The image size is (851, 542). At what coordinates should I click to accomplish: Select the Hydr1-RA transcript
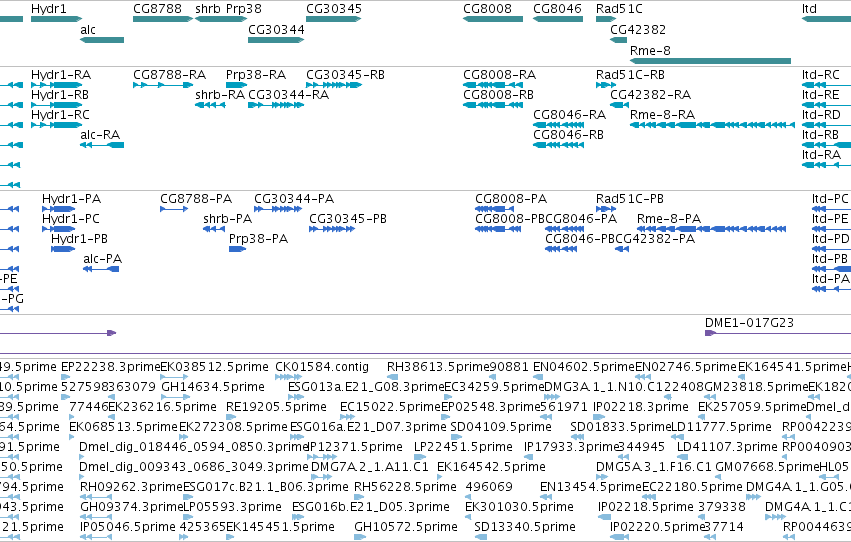(x=56, y=85)
